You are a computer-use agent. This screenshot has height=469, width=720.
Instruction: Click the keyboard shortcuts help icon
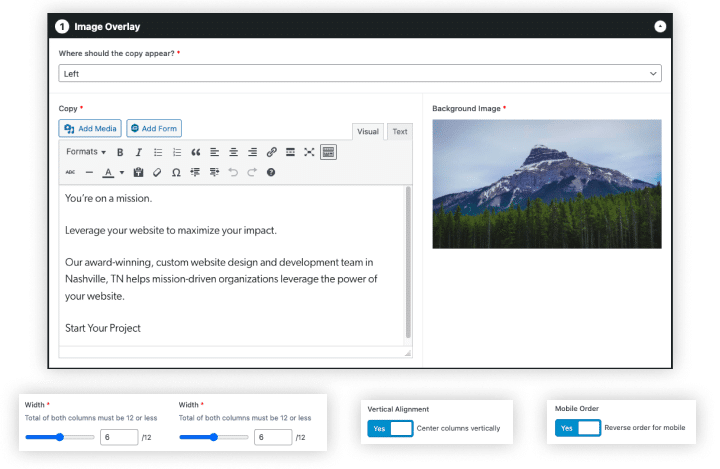(x=271, y=172)
